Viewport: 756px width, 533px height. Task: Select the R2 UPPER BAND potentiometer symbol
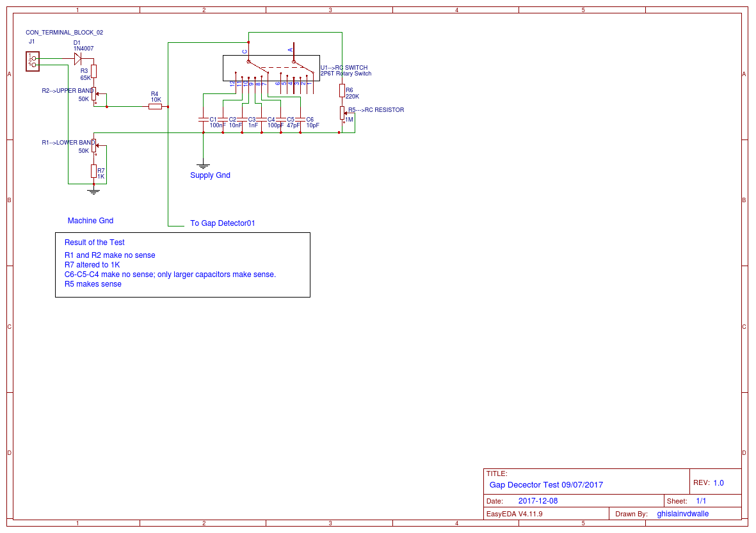[94, 93]
